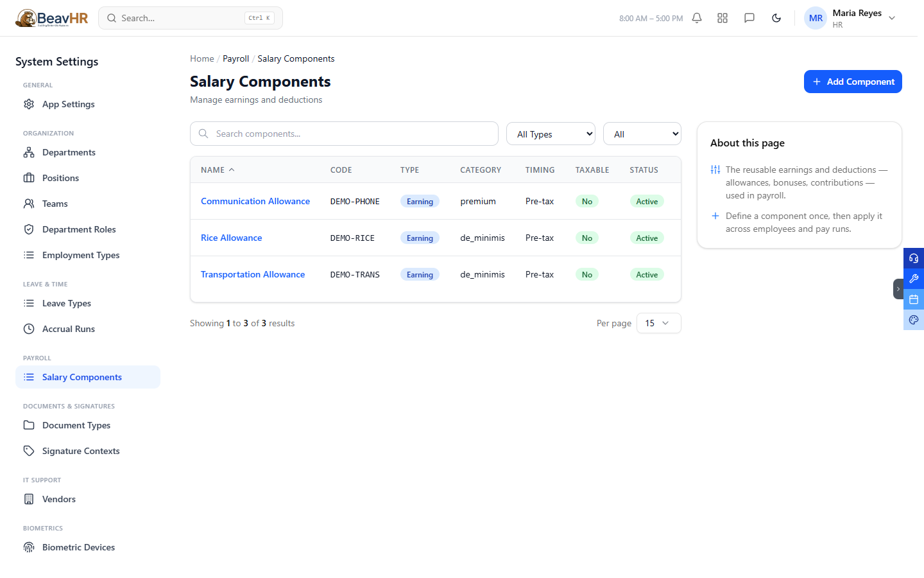The height and width of the screenshot is (578, 924).
Task: Open the Transportation Allowance link
Action: point(253,274)
